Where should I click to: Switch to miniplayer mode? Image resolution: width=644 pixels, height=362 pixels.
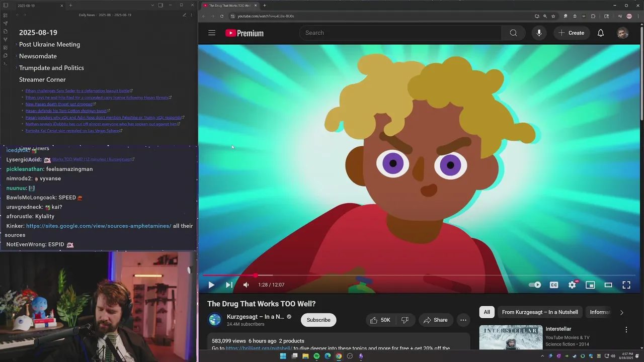pyautogui.click(x=590, y=285)
